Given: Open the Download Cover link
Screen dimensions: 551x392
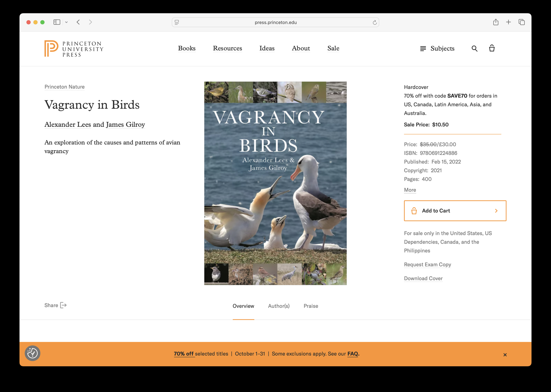Looking at the screenshot, I should 423,278.
